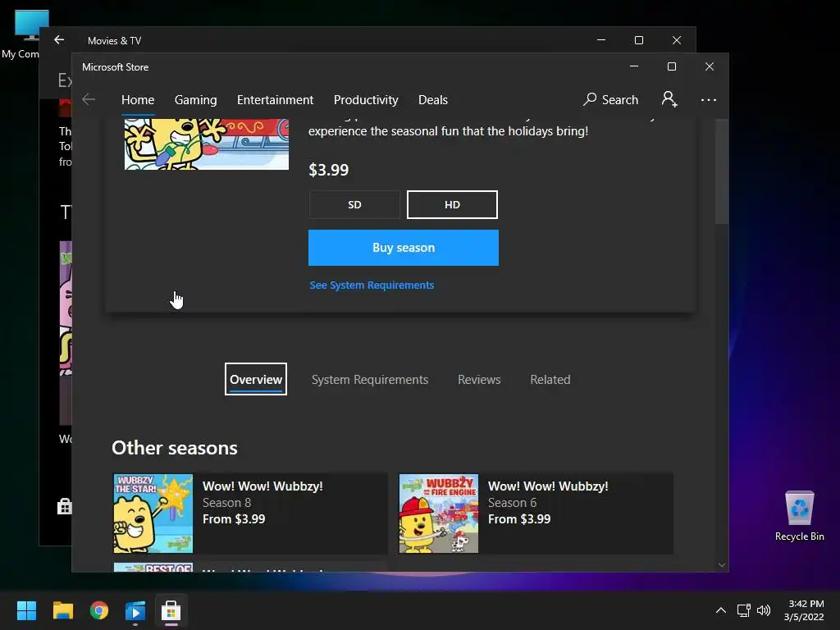Open See System Requirements link
The height and width of the screenshot is (630, 840).
pyautogui.click(x=372, y=285)
